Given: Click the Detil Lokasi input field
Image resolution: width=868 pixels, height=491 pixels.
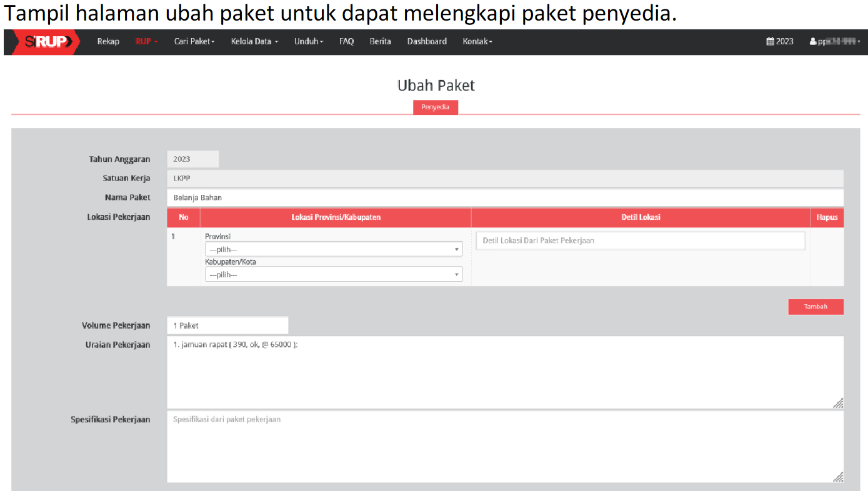Looking at the screenshot, I should [640, 241].
